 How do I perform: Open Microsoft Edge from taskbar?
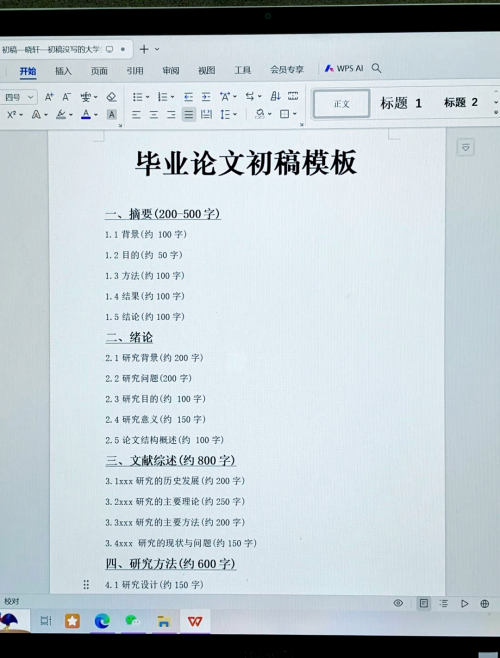point(102,621)
